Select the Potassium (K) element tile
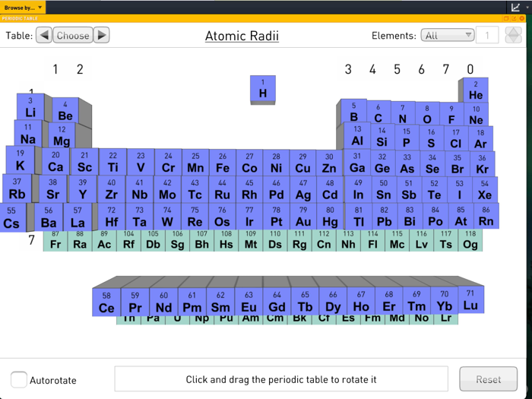Viewport: 532px width, 399px height. (21, 160)
